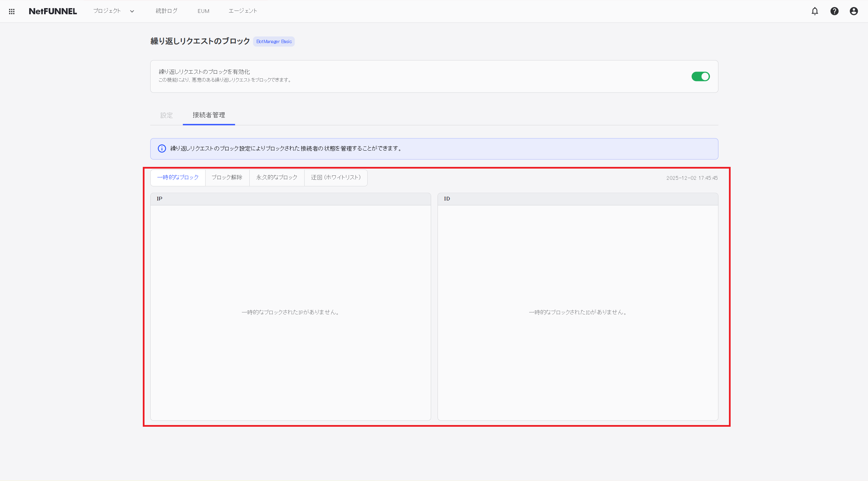Switch to the 設定 tab
Image resolution: width=868 pixels, height=481 pixels.
[167, 115]
